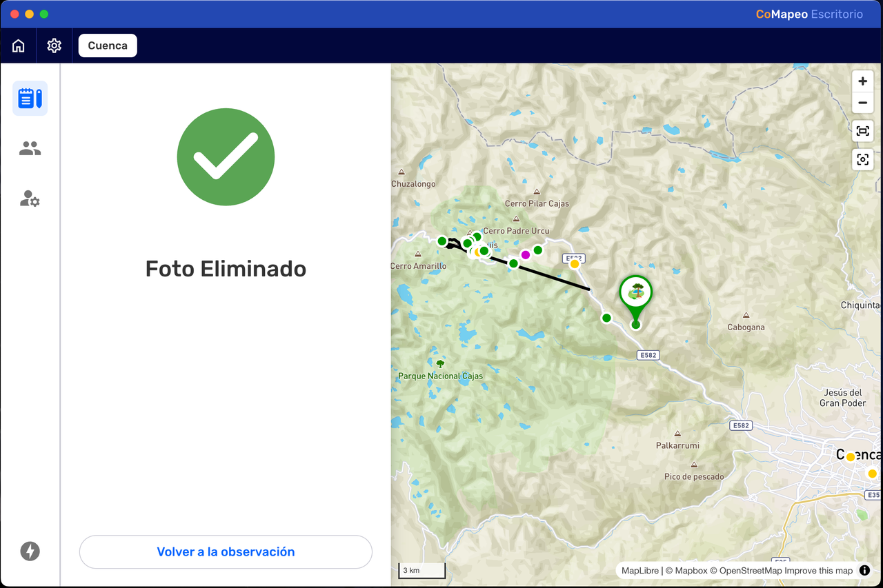
Task: Open the home icon in top bar
Action: [x=19, y=45]
